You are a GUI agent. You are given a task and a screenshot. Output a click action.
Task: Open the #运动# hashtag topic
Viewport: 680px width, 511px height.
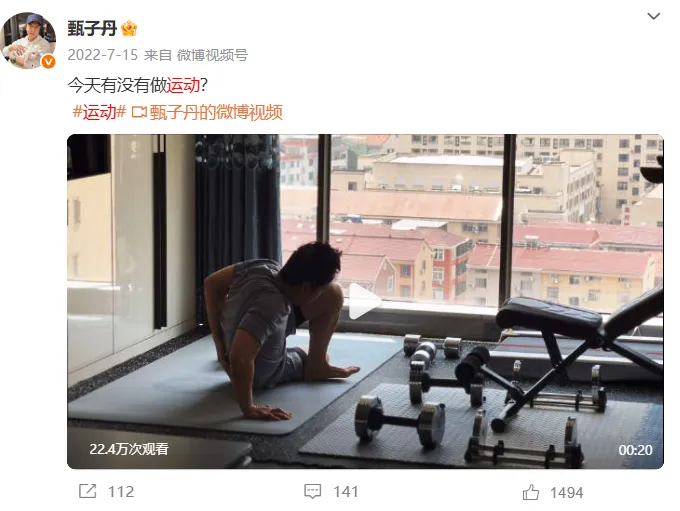coord(99,112)
